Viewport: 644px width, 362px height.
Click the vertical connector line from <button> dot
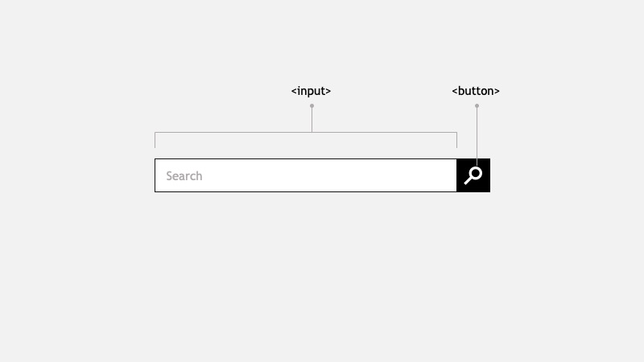pyautogui.click(x=477, y=136)
